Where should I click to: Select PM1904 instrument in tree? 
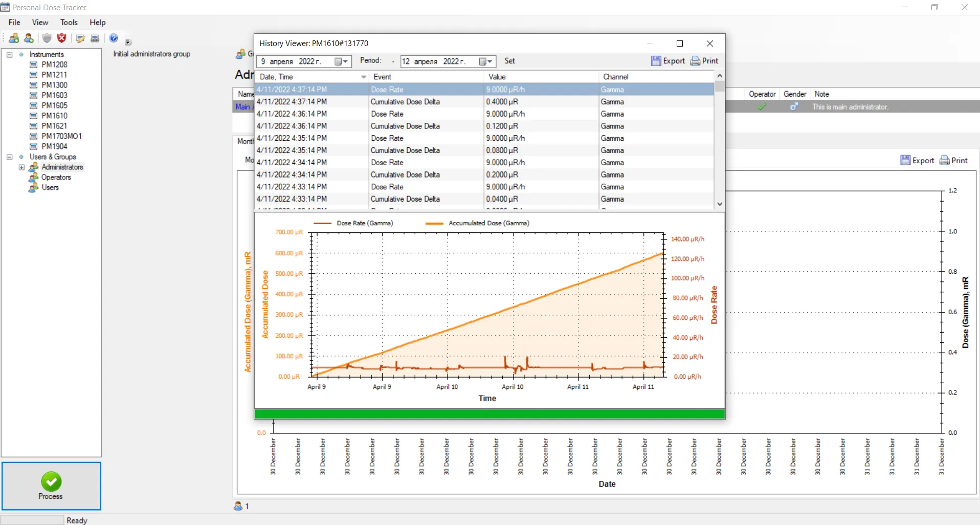coord(54,146)
